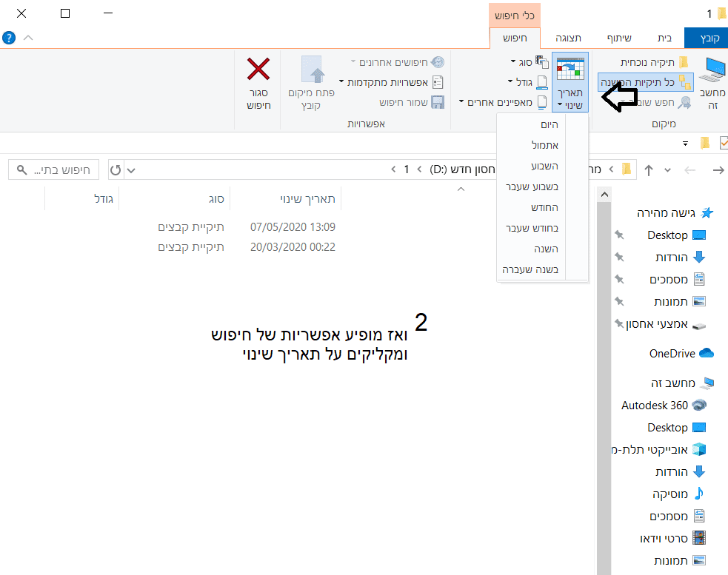Open מחשב זה in the sidebar
This screenshot has width=728, height=575.
click(x=682, y=383)
